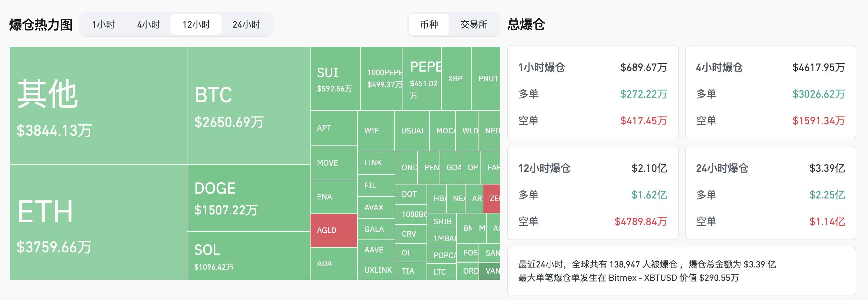Select the SUI tile
Viewport: 868px width, 300px height.
[x=335, y=79]
